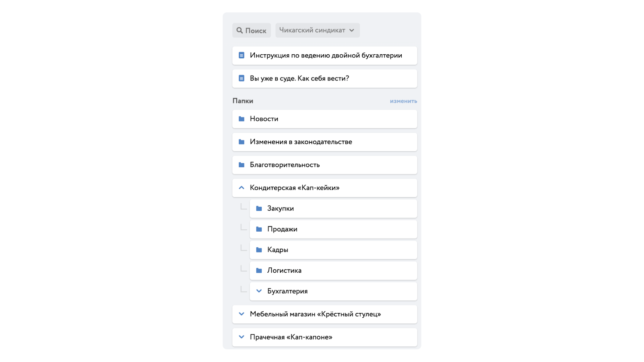The width and height of the screenshot is (644, 362).
Task: Open the Логистика subfolder
Action: coord(333,270)
